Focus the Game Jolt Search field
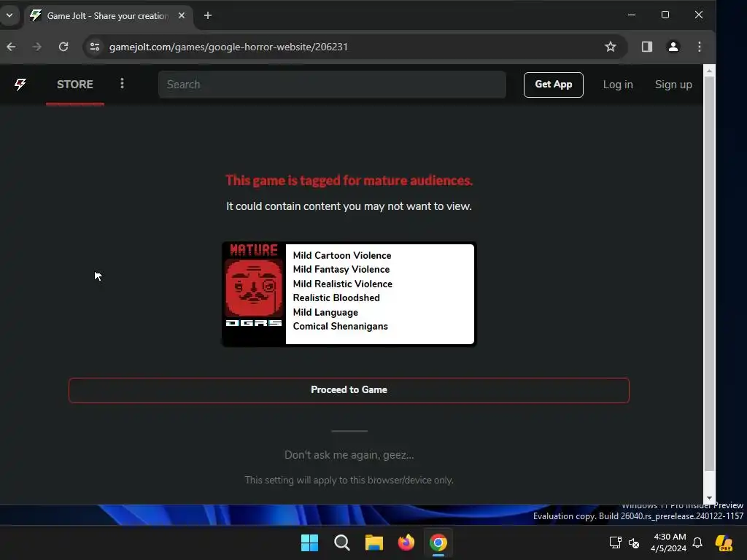This screenshot has height=560, width=747. tap(332, 85)
